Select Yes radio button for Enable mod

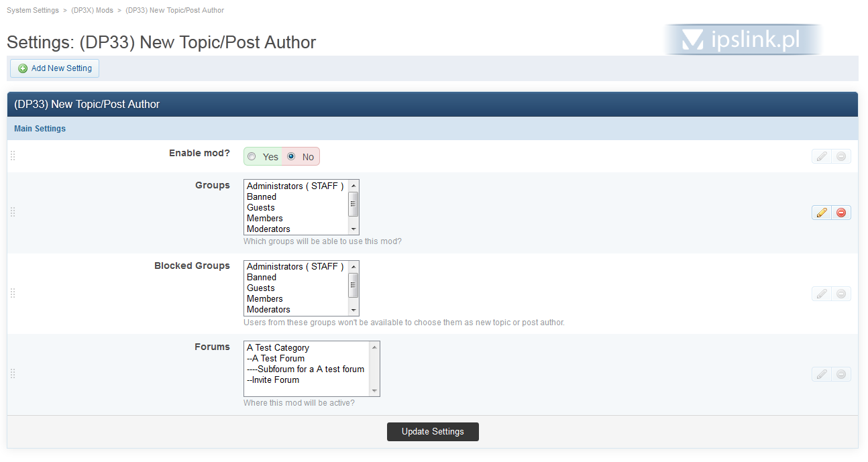click(x=252, y=157)
